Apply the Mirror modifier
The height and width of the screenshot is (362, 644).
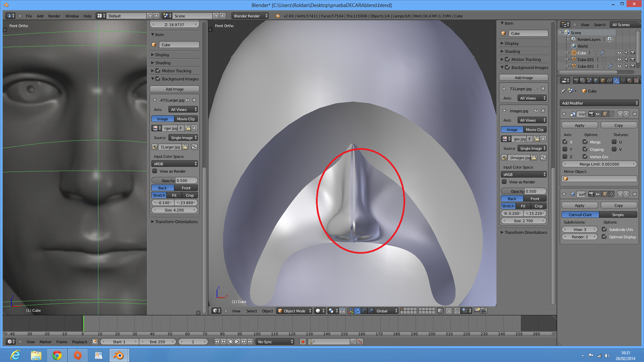pyautogui.click(x=579, y=125)
